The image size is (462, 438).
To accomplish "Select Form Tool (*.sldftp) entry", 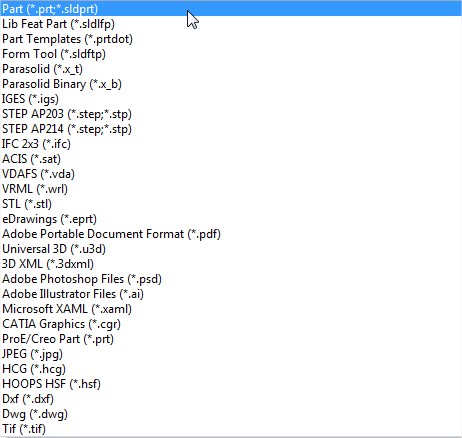I will pyautogui.click(x=231, y=54).
